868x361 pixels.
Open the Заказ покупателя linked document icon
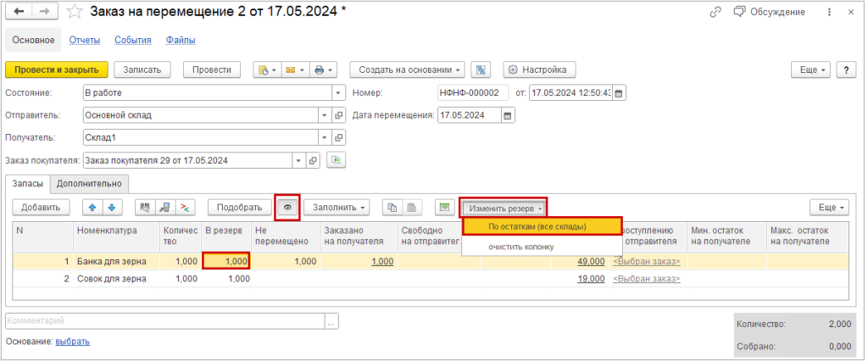314,160
